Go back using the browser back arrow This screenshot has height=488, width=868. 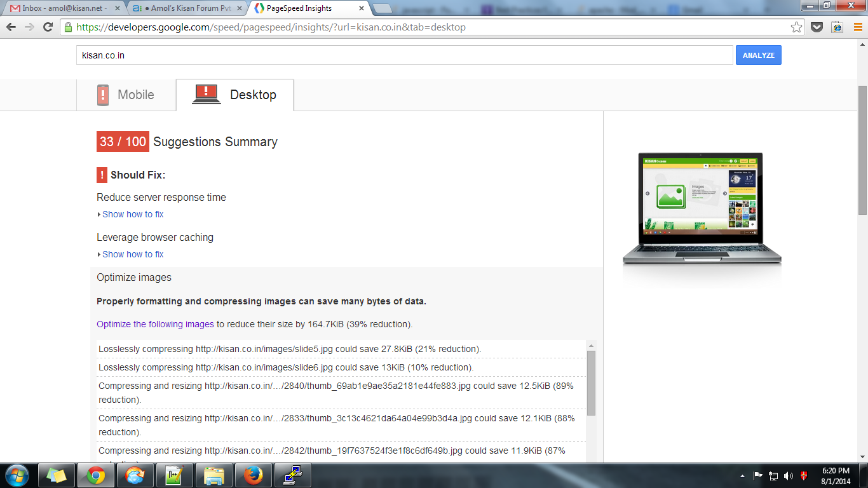(x=11, y=27)
